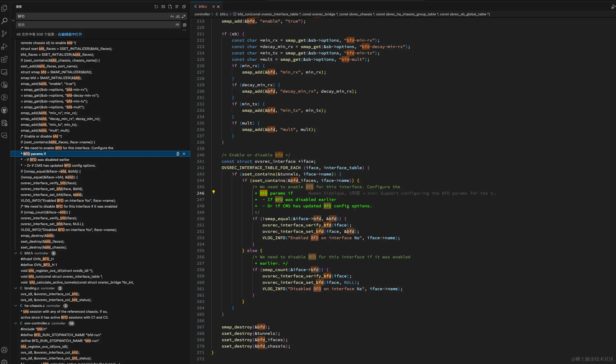Open the Manage gear icon at the bottom
This screenshot has height=364, width=616.
click(4, 361)
